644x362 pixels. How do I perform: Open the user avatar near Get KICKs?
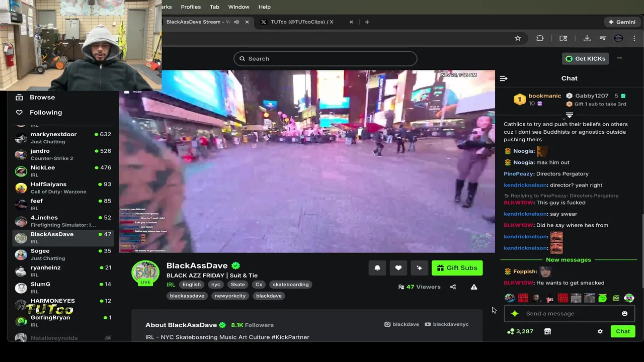coord(619,58)
